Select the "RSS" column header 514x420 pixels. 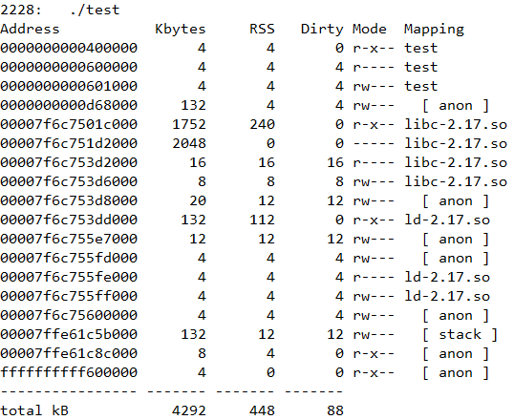tap(262, 29)
